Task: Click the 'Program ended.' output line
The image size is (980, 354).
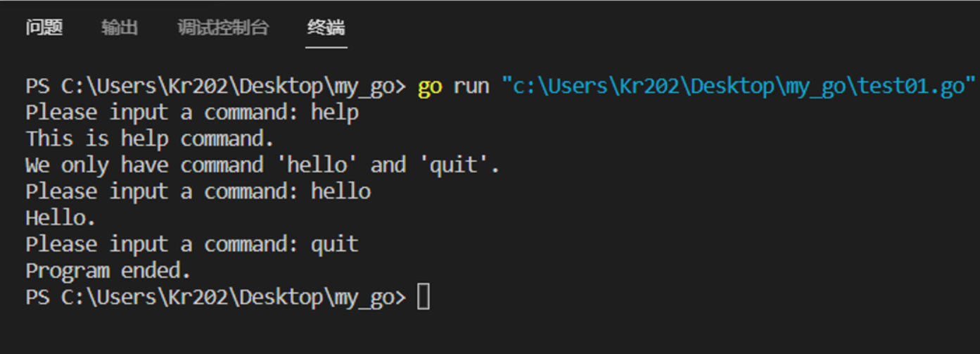Action: 108,271
